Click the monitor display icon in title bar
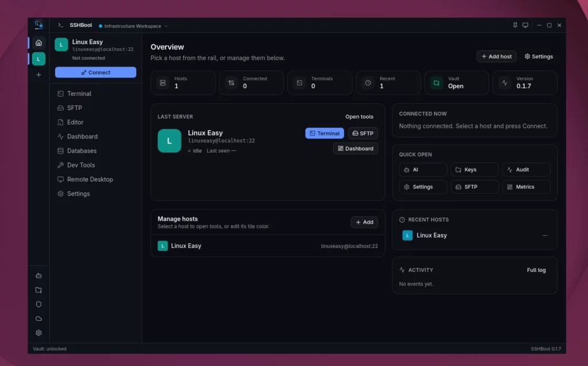This screenshot has width=588, height=366. tap(525, 25)
